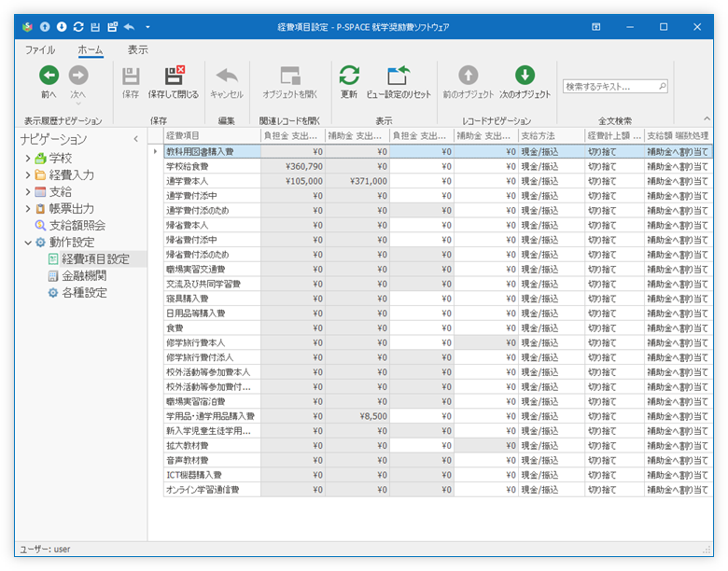Viewport: 728px width, 571px height.
Task: Click ビュー設定のリセット button
Action: coord(399,83)
